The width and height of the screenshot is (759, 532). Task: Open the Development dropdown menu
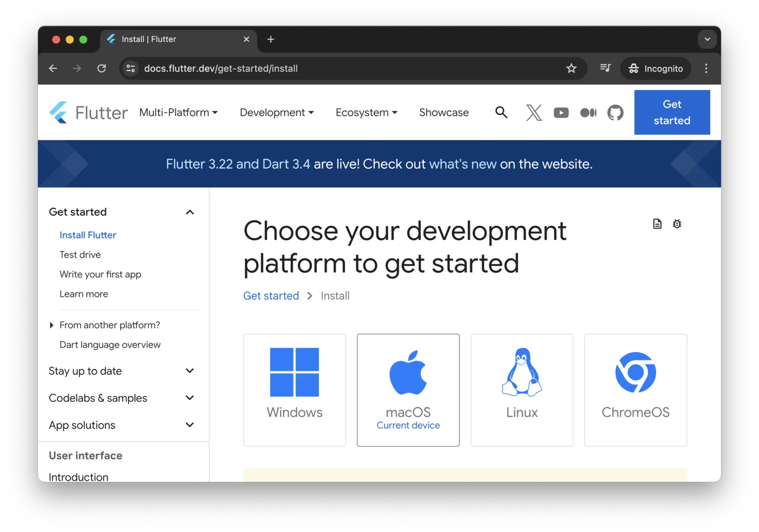pos(277,112)
